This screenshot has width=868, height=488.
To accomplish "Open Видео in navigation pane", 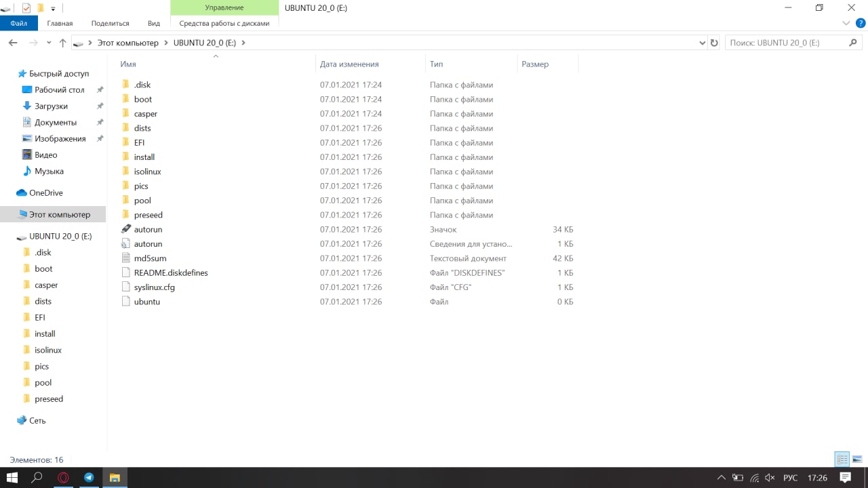I will [46, 155].
